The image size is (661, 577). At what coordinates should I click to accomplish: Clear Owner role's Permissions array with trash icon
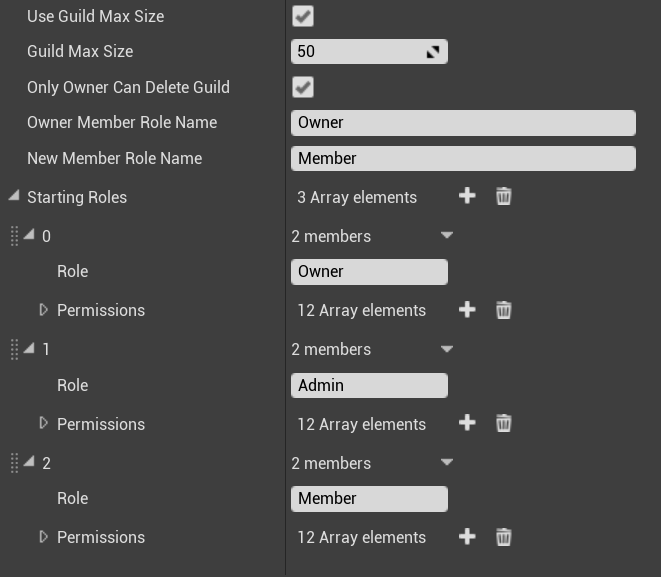504,310
